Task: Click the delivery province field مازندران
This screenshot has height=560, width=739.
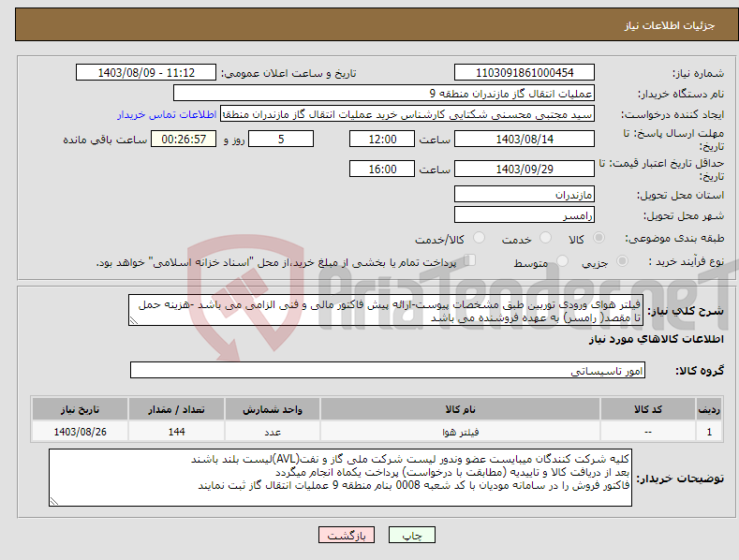Action: tap(525, 194)
